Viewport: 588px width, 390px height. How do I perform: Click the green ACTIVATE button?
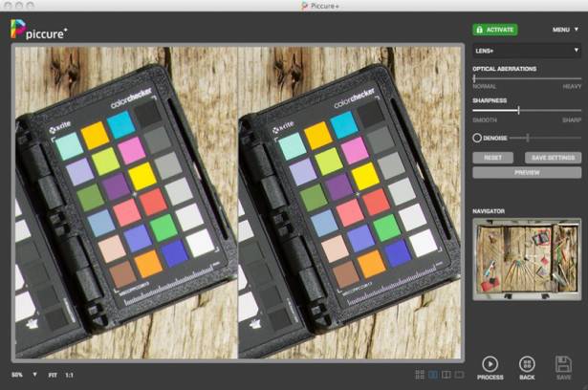495,30
